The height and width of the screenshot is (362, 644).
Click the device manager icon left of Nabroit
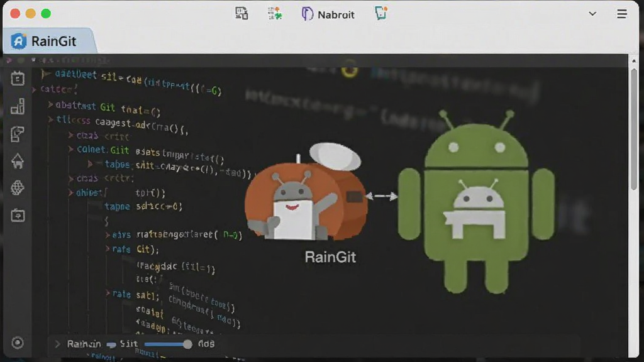pyautogui.click(x=241, y=14)
